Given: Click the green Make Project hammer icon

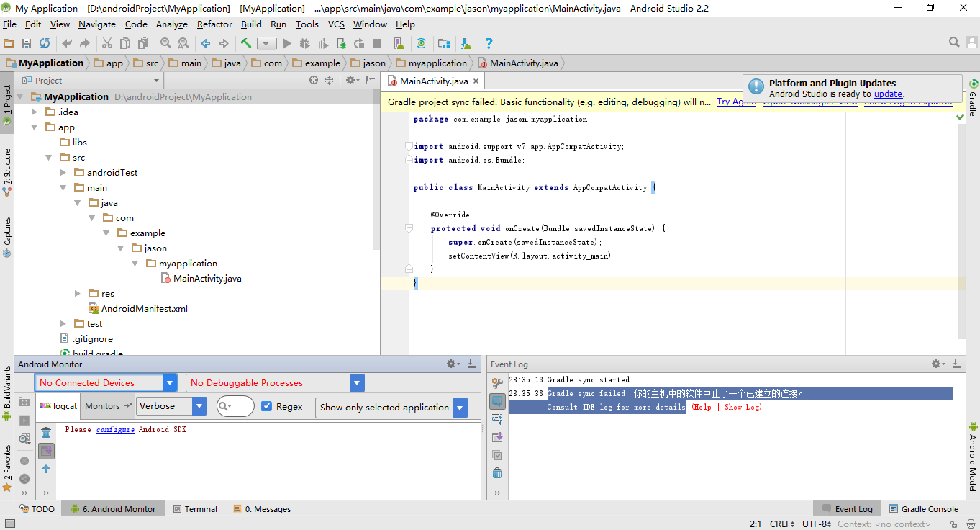Looking at the screenshot, I should coord(246,43).
